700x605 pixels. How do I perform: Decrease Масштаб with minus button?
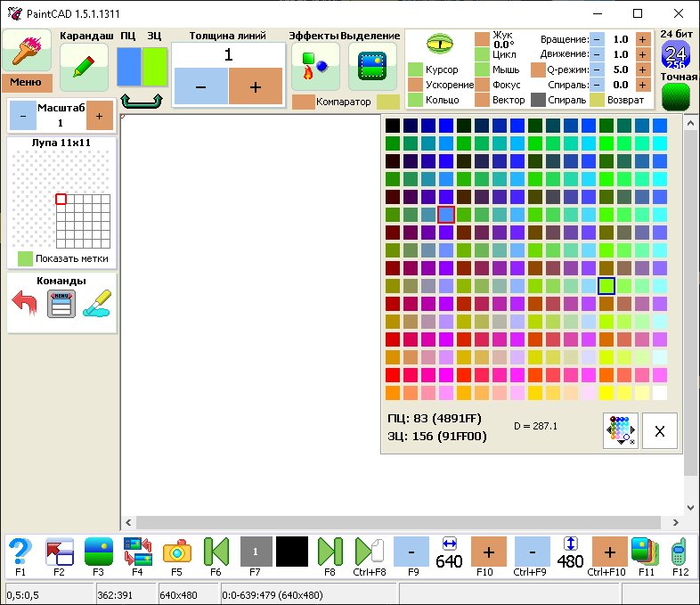(x=21, y=115)
